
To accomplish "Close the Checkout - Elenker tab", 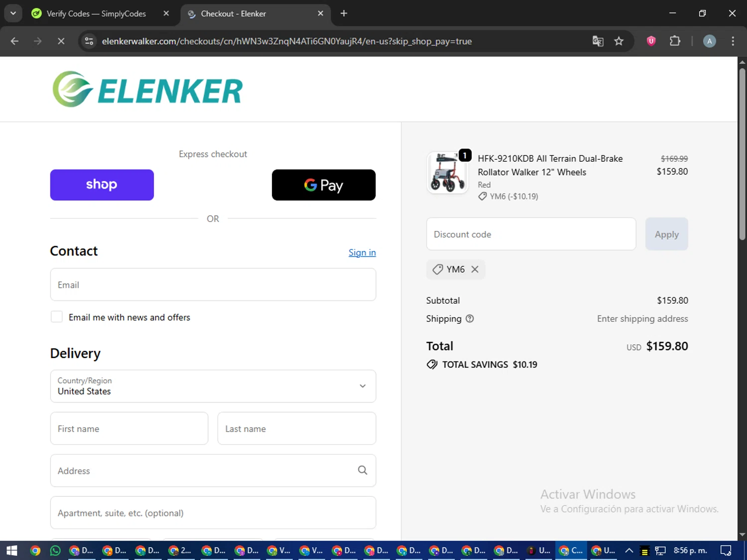I will click(321, 13).
